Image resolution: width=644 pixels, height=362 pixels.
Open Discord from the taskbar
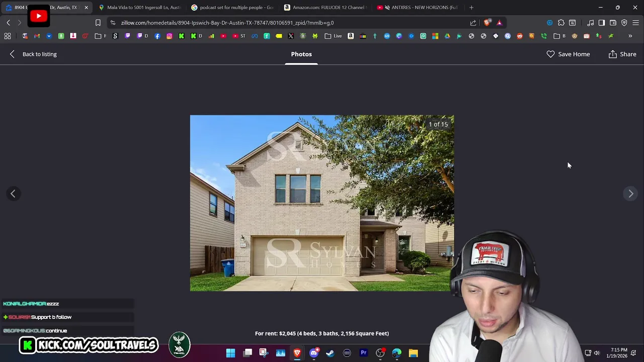tap(313, 353)
